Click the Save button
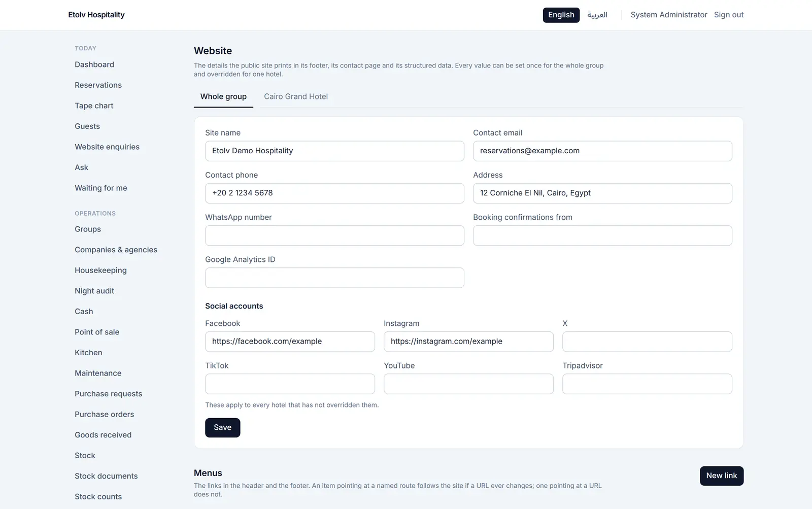This screenshot has height=509, width=812. coord(222,427)
